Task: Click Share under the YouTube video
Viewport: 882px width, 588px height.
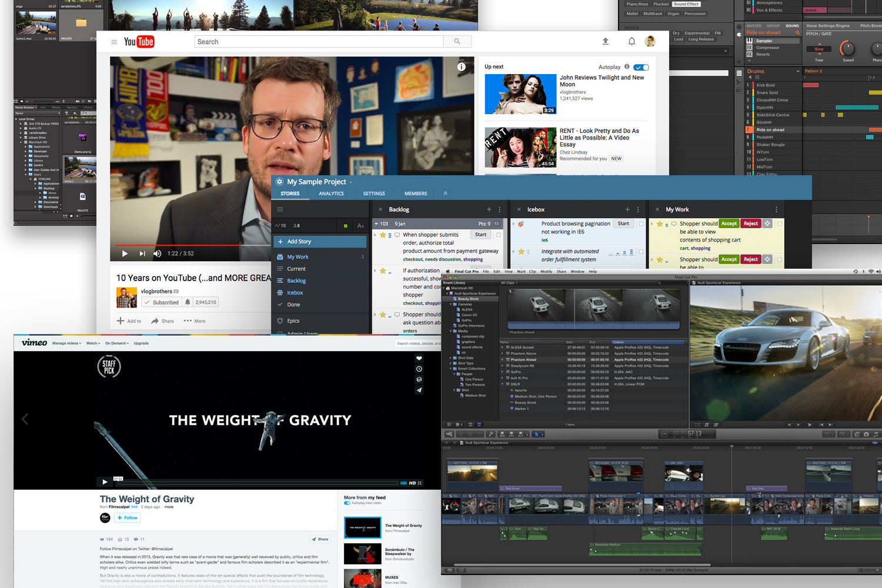Action: pyautogui.click(x=163, y=321)
